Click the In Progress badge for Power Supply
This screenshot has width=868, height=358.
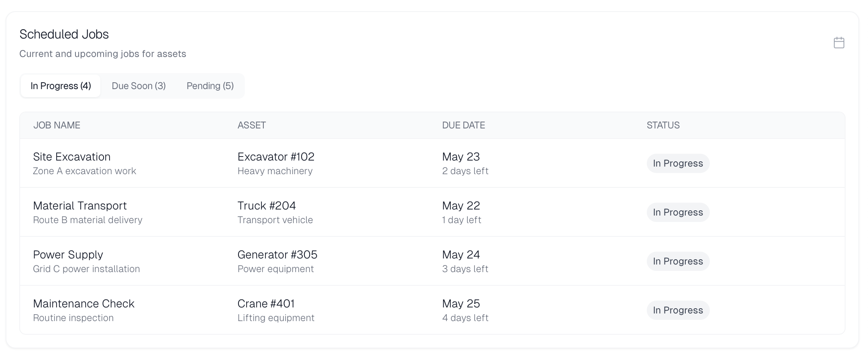[678, 261]
